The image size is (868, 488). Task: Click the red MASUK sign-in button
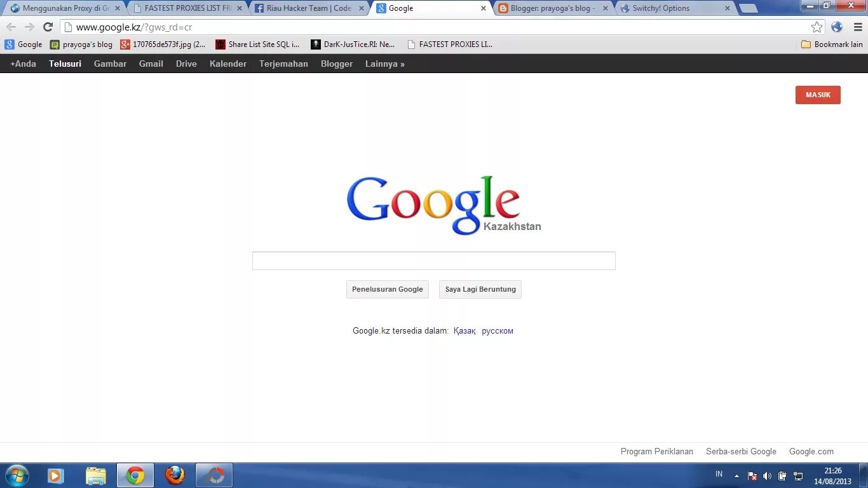(818, 95)
